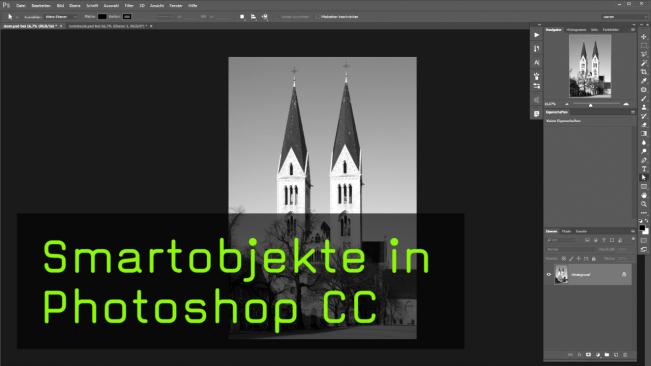
Task: Click the Navigator zoom slider handle
Action: (x=590, y=105)
